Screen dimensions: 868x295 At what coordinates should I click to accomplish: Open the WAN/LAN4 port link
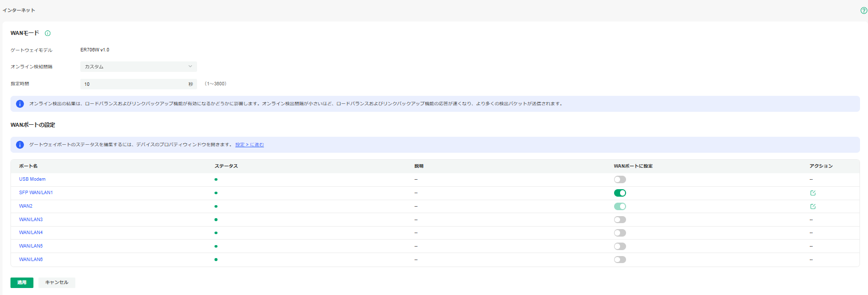pos(31,233)
